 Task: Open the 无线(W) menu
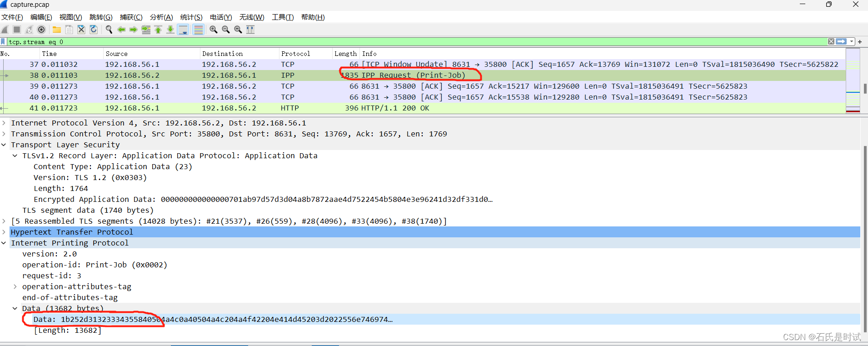pos(252,17)
